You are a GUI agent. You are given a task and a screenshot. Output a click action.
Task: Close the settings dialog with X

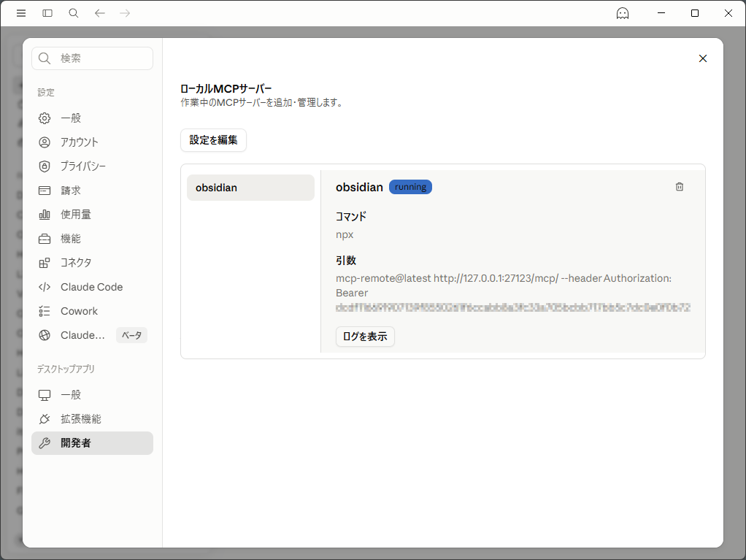[x=703, y=58]
